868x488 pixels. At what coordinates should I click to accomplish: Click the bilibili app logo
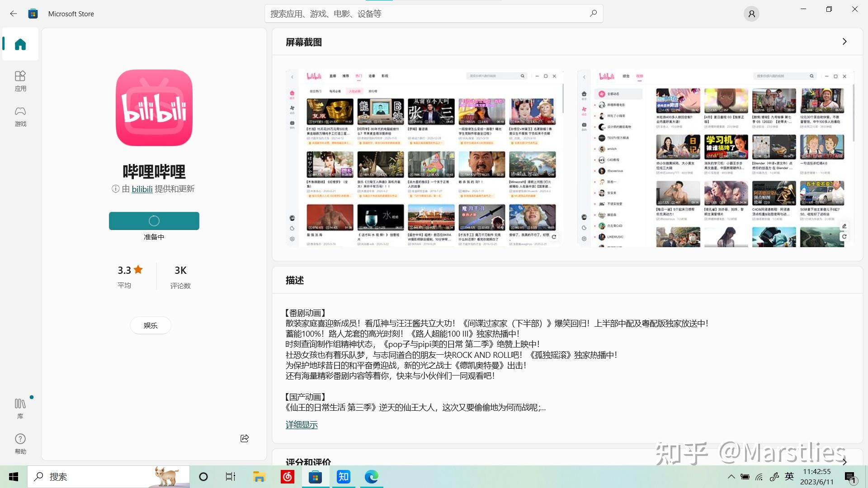tap(154, 108)
